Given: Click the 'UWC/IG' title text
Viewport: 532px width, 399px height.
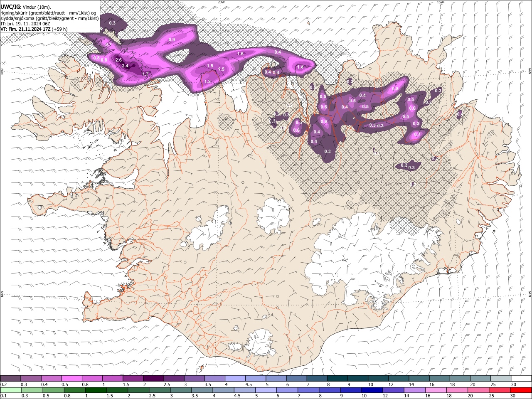Looking at the screenshot, I should pyautogui.click(x=10, y=7).
